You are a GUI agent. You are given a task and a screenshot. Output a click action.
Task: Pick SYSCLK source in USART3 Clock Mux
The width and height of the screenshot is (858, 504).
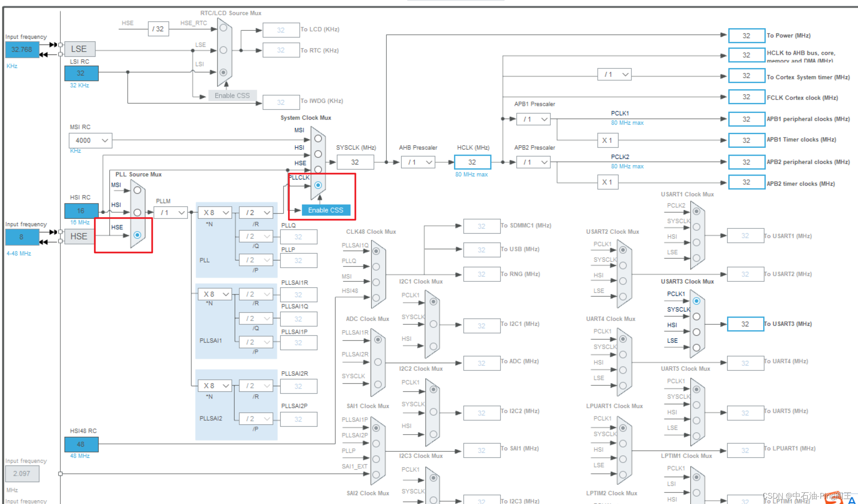696,317
